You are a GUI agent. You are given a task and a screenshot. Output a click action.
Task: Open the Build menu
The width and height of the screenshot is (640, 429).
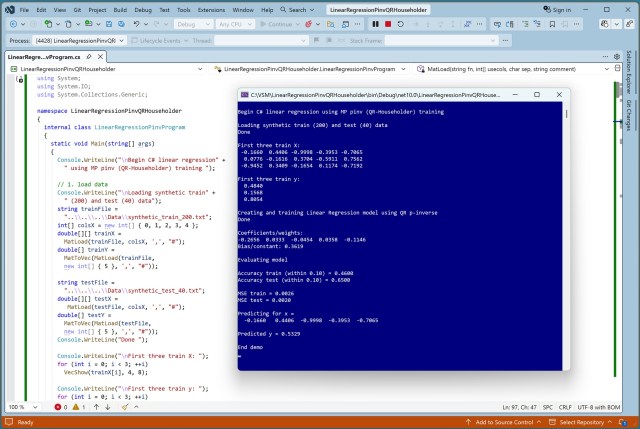coord(120,10)
